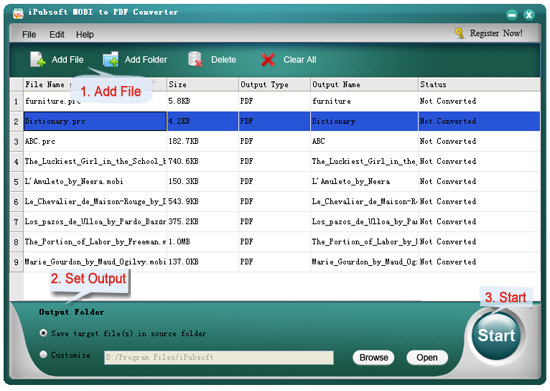Close the converter window
Viewport: 550px width, 391px height.
pyautogui.click(x=529, y=15)
